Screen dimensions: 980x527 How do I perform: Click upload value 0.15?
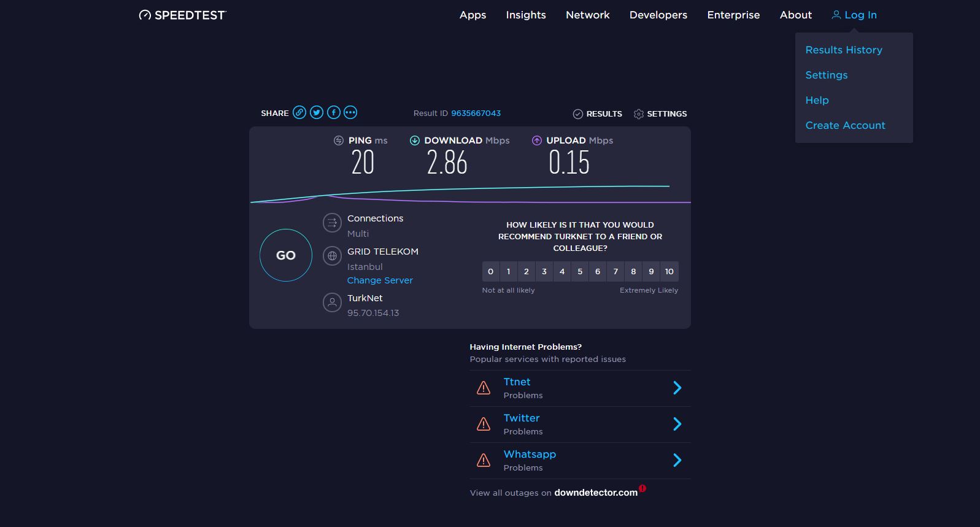click(x=569, y=163)
